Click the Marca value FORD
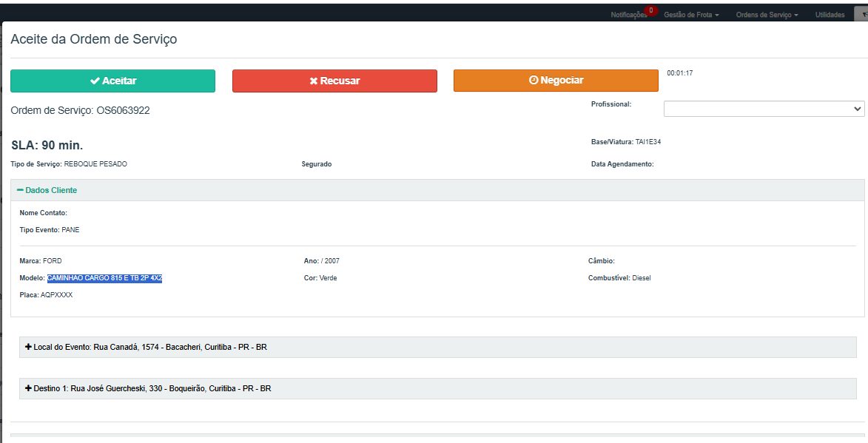868x443 pixels. [x=53, y=261]
